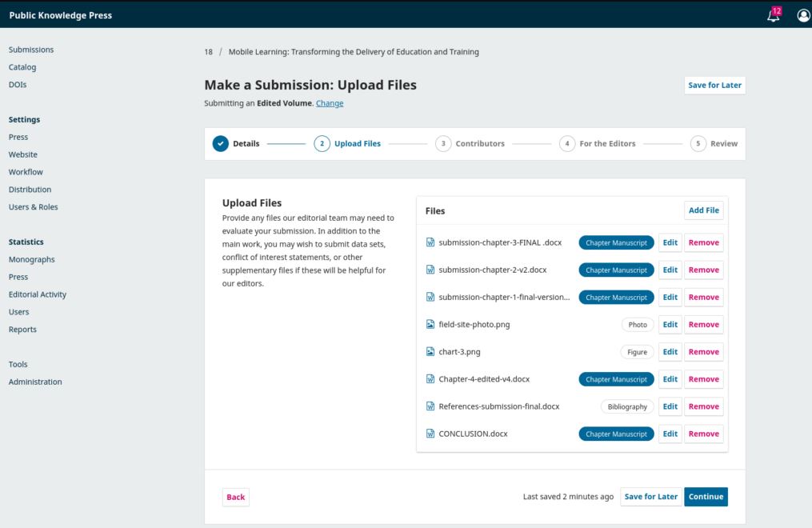Click the Bibliography label on References file
Viewport: 812px width, 528px height.
627,406
